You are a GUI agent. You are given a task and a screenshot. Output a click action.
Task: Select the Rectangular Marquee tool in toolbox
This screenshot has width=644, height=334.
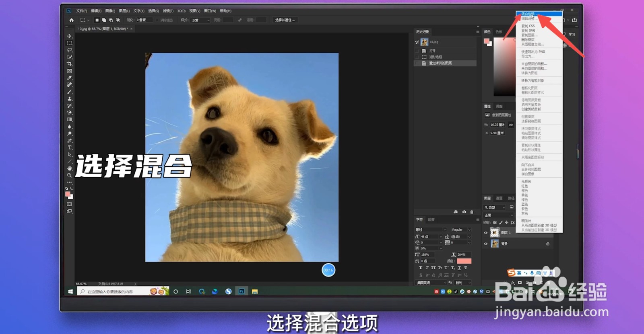click(70, 43)
